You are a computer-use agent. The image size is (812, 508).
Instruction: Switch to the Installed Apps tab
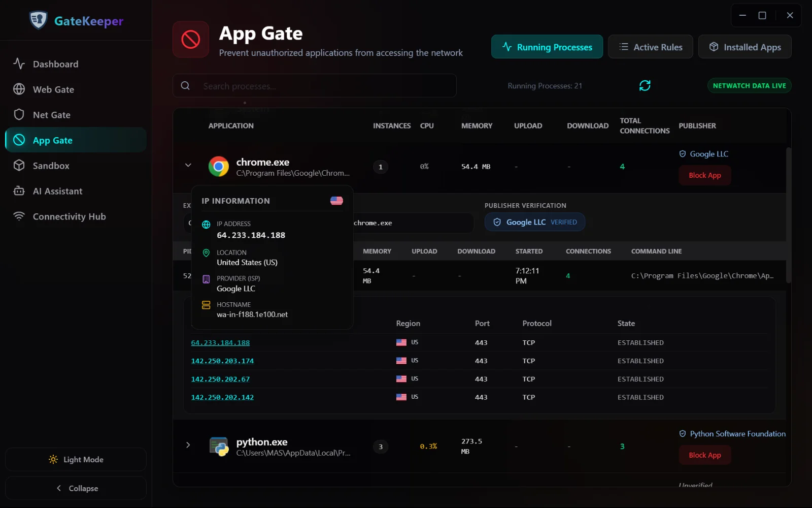tap(745, 47)
